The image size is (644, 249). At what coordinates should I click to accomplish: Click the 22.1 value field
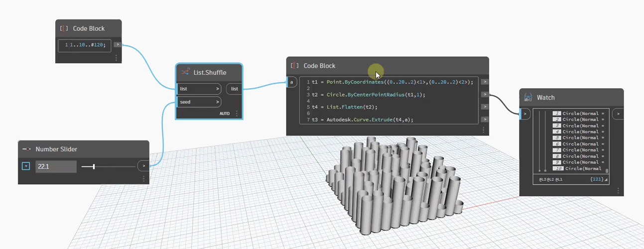56,166
